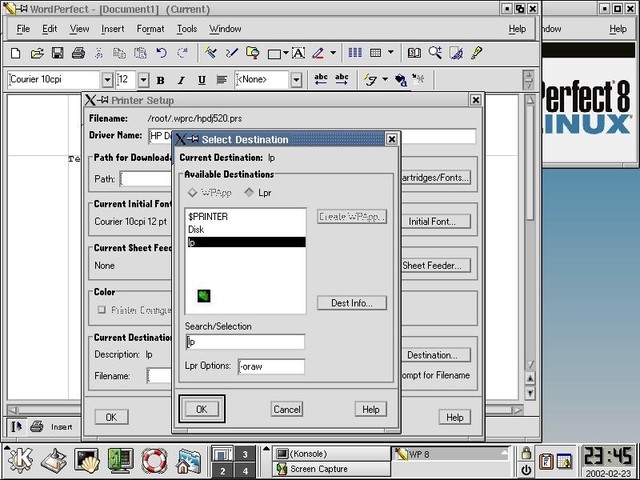Click the text justification icon
Viewport: 640px width, 480px height.
click(x=222, y=80)
